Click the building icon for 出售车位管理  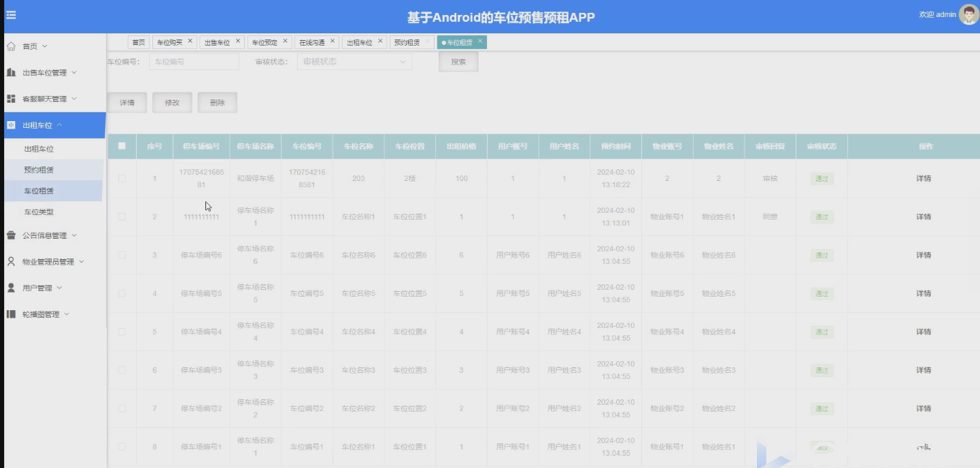click(x=11, y=72)
